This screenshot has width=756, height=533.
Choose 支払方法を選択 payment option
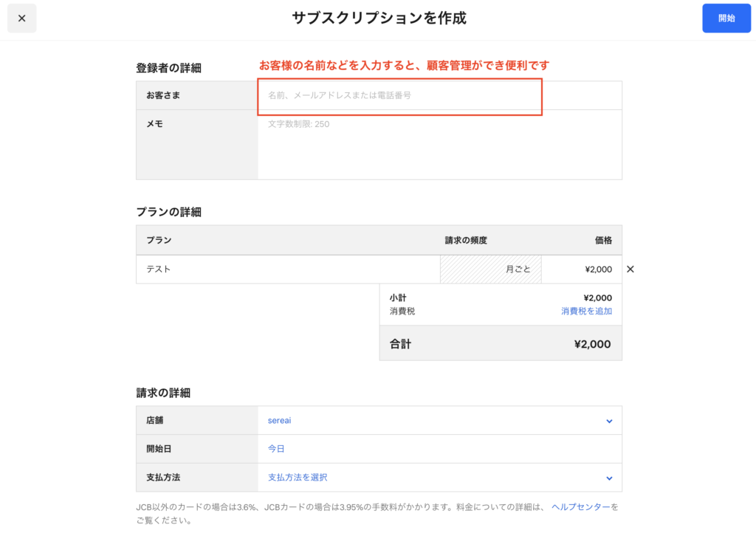298,478
